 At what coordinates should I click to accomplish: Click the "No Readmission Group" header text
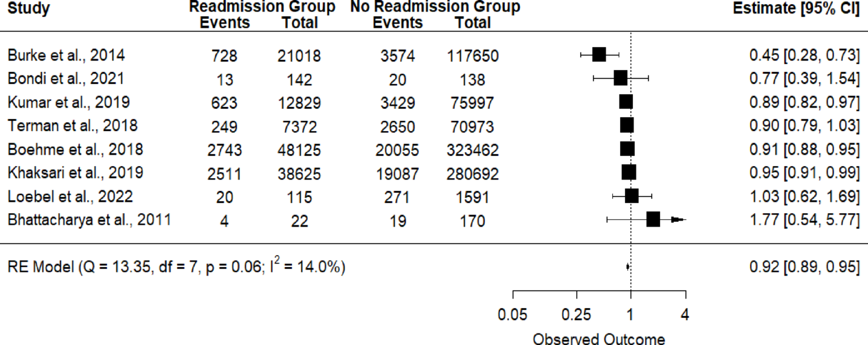pos(435,7)
